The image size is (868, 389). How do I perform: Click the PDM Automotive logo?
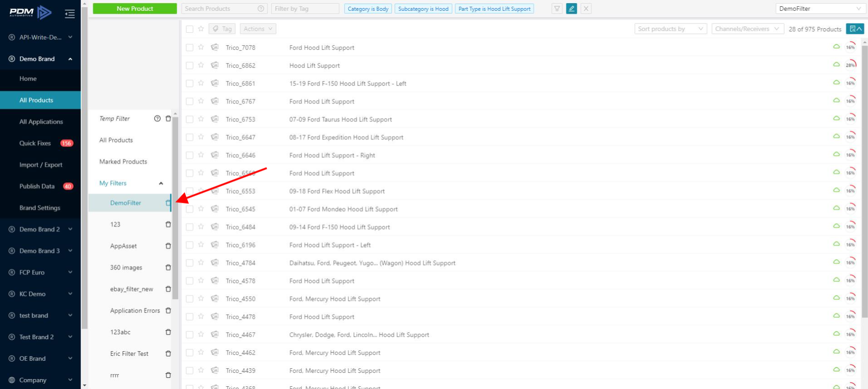[30, 12]
